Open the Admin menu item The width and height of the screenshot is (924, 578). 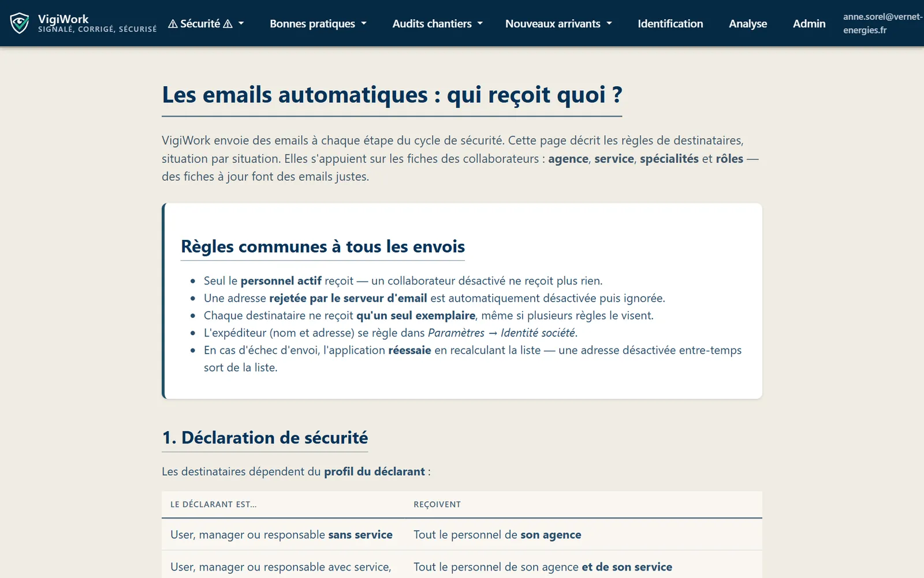809,24
